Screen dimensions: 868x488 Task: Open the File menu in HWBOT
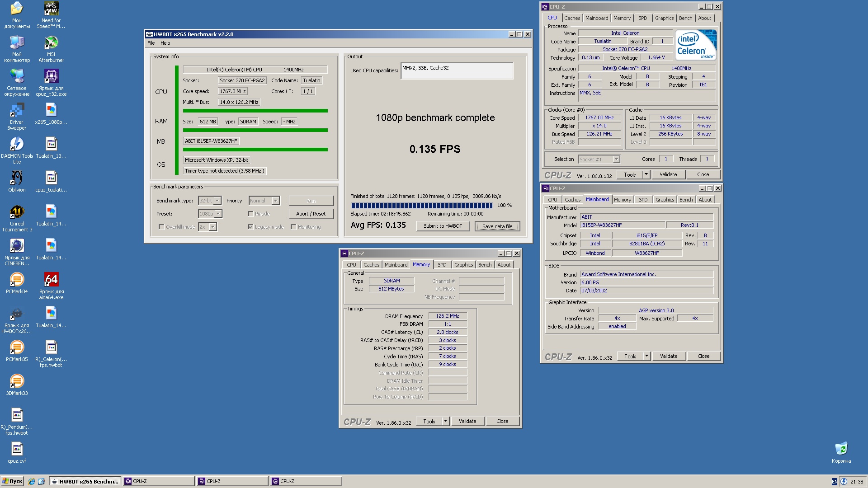coord(151,43)
